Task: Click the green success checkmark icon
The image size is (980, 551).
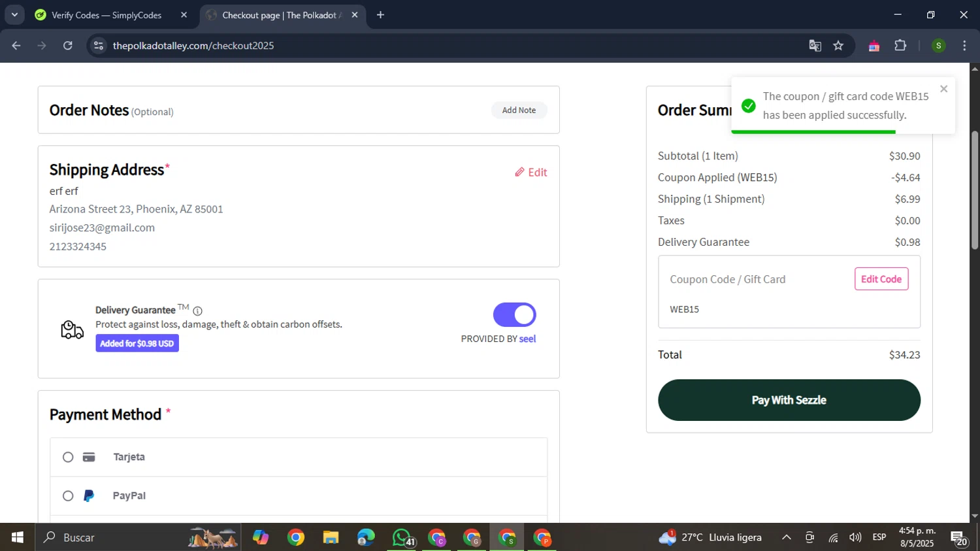Action: tap(749, 106)
